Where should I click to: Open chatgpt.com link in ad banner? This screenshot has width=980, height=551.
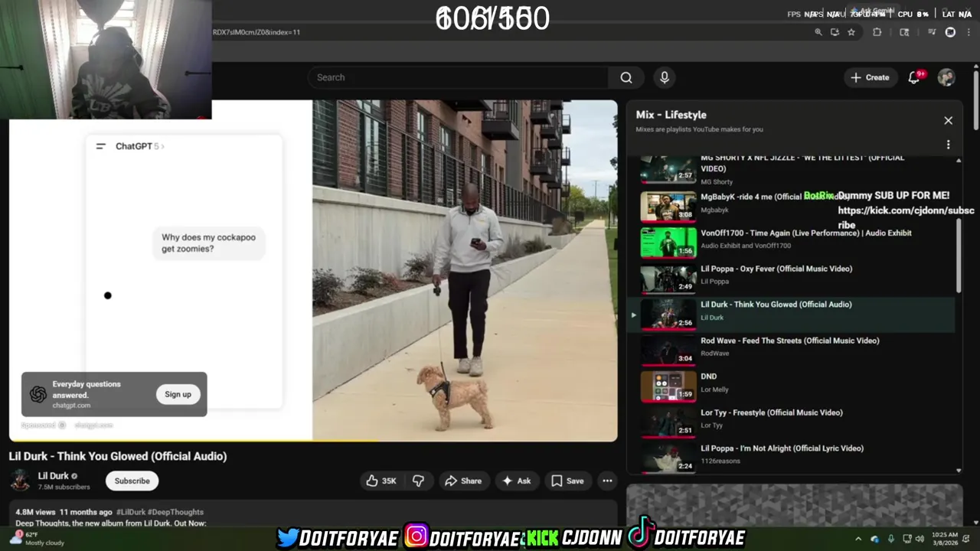tap(72, 406)
